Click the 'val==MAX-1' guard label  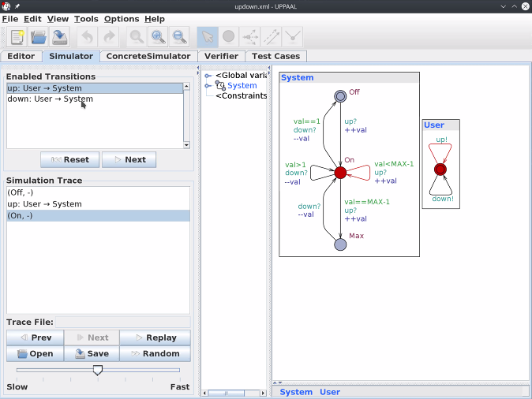367,202
